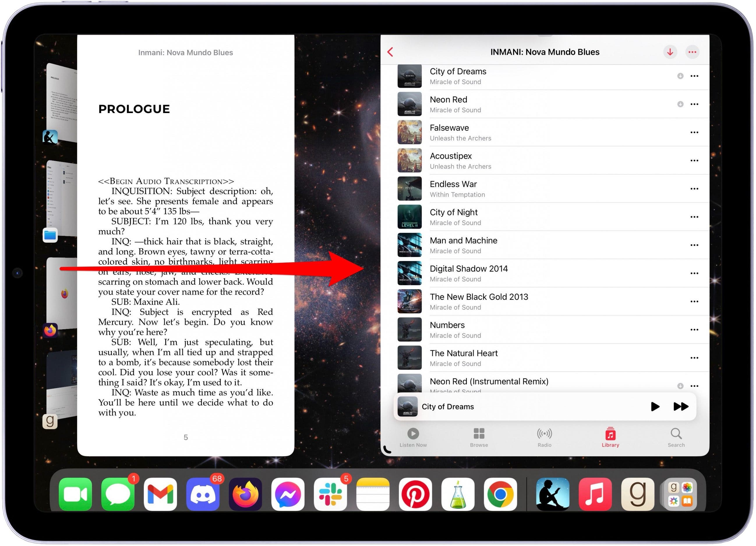Open Kindle app in the dock
The width and height of the screenshot is (756, 546).
(552, 494)
